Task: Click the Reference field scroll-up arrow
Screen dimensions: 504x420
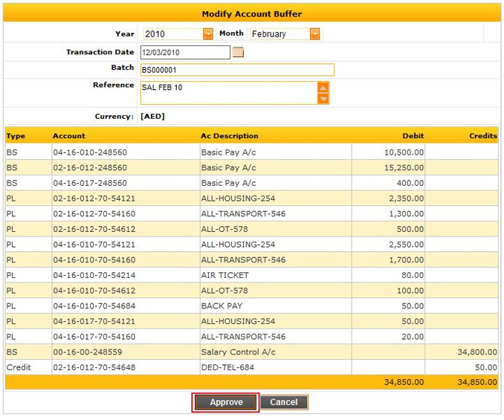Action: [323, 88]
